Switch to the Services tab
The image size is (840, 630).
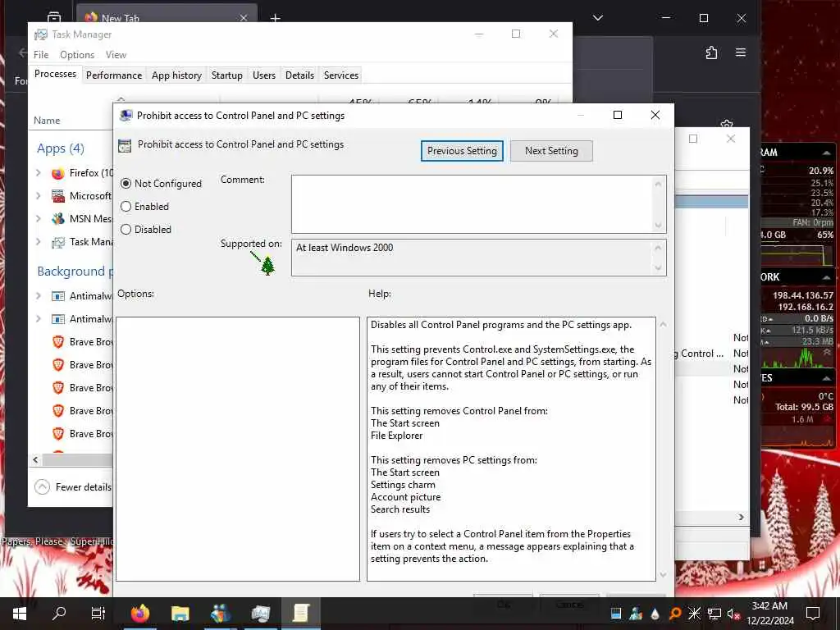click(340, 75)
